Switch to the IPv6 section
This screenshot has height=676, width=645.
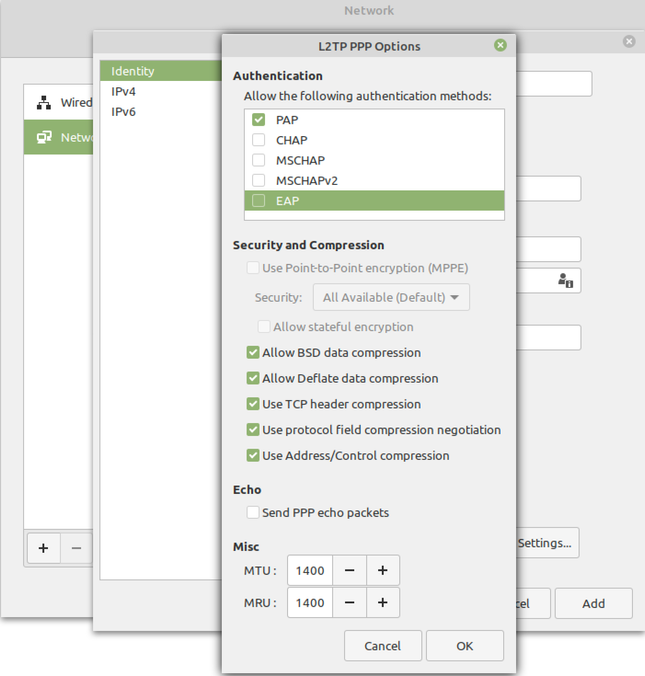click(124, 111)
